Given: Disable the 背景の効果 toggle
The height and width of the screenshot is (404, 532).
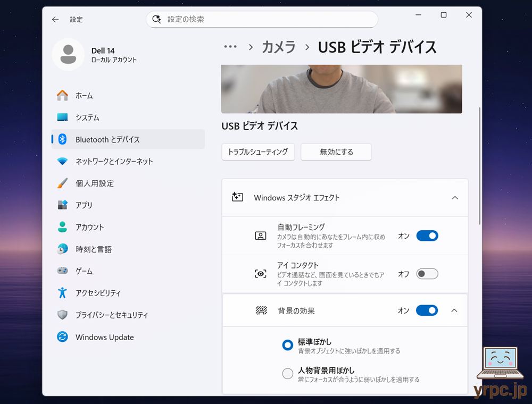Looking at the screenshot, I should click(427, 310).
